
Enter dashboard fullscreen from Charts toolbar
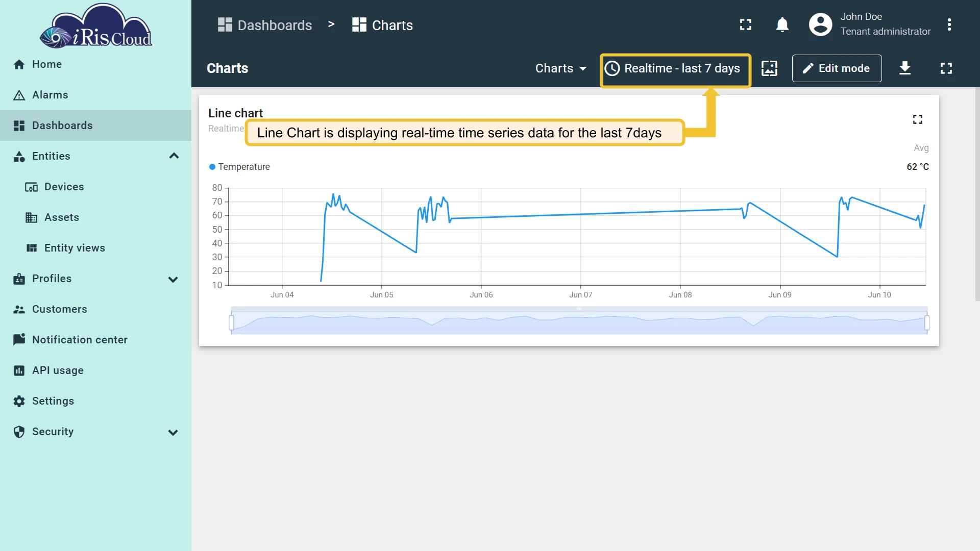[946, 68]
